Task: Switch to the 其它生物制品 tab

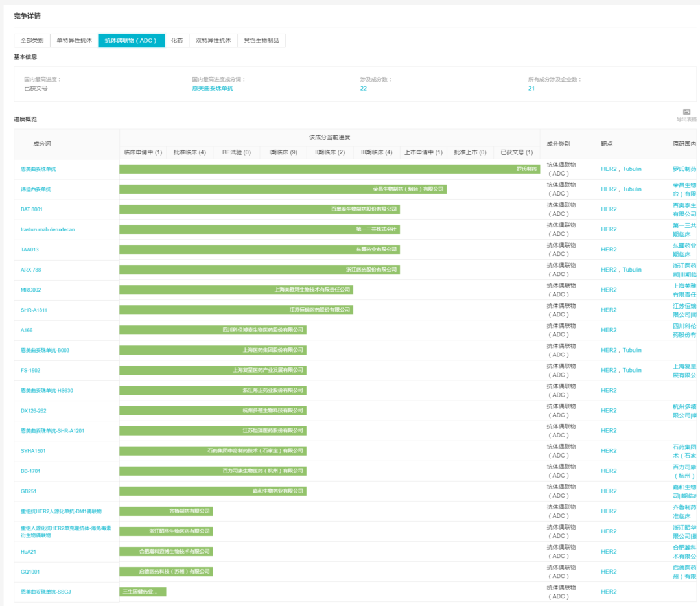Action: (261, 41)
